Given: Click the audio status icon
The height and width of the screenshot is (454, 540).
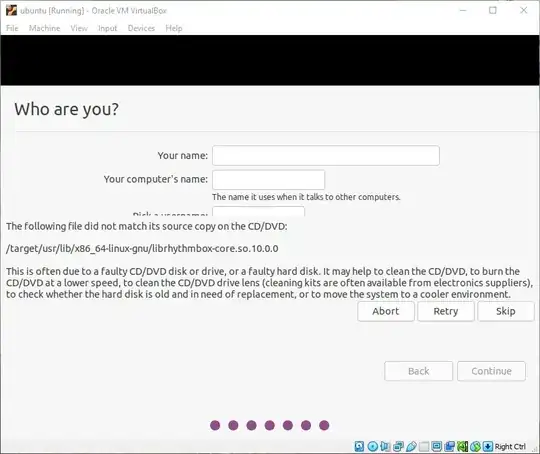Looking at the screenshot, I should pos(385,446).
